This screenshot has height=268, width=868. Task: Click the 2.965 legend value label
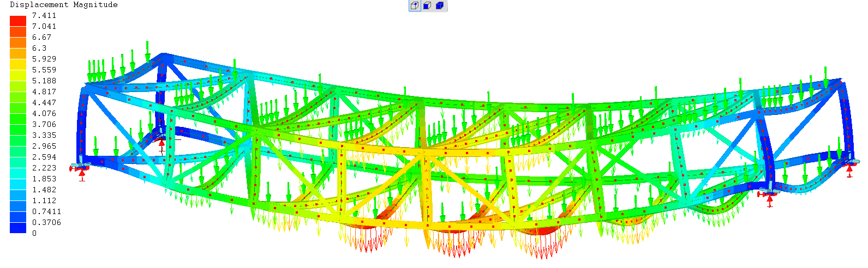pyautogui.click(x=44, y=146)
